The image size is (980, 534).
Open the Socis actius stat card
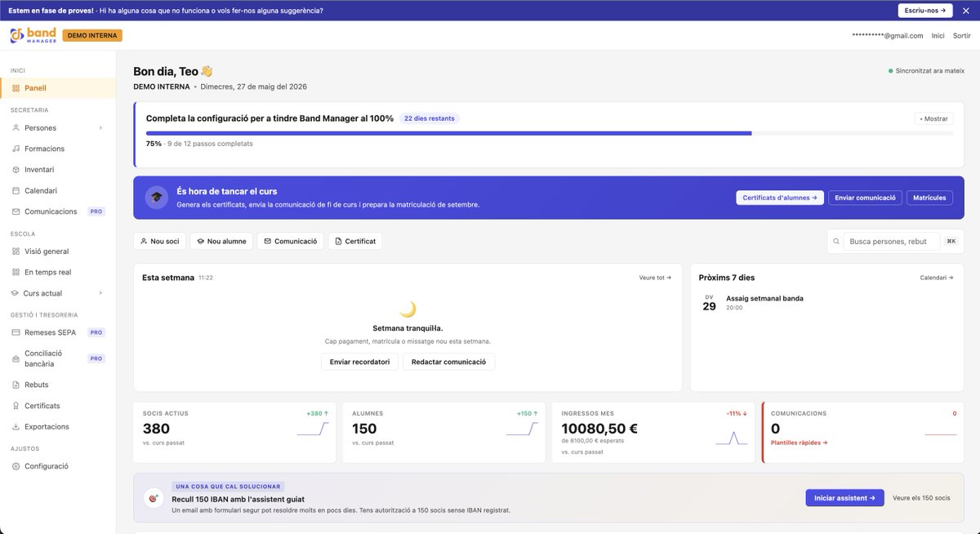tap(234, 433)
